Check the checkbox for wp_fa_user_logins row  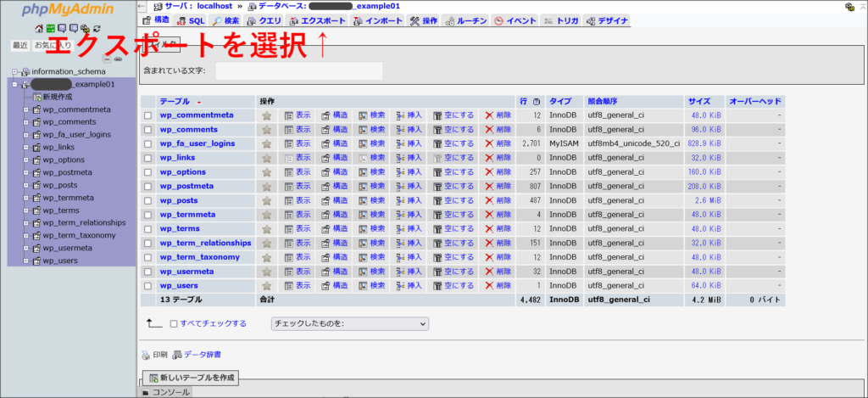pyautogui.click(x=147, y=144)
